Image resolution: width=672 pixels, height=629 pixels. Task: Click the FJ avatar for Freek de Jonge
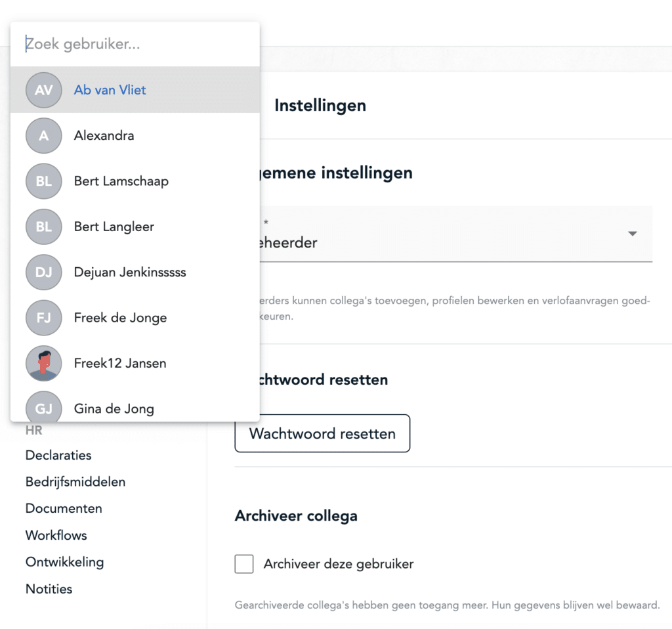[x=44, y=318]
